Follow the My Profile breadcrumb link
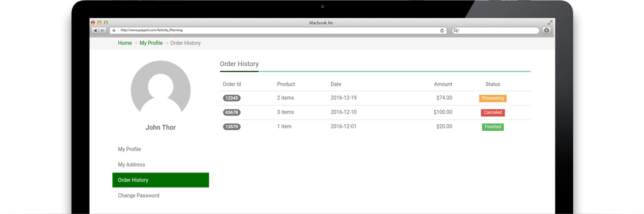This screenshot has height=214, width=644. point(151,43)
